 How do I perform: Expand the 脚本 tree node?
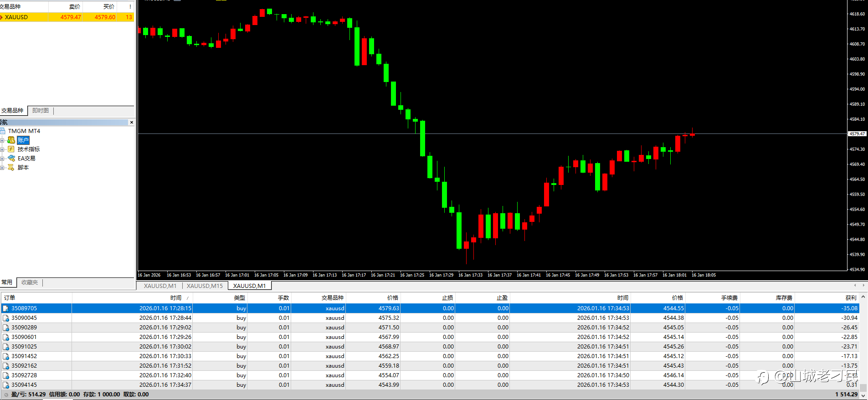click(2, 168)
